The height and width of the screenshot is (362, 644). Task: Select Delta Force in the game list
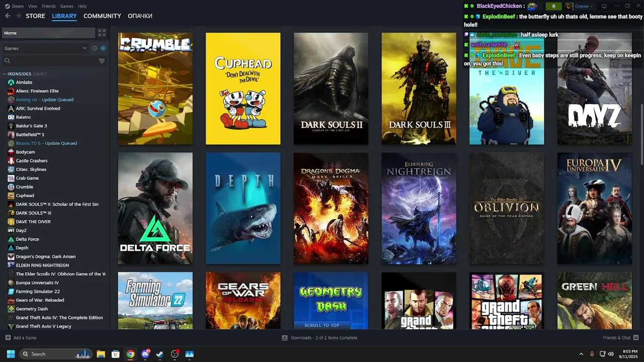click(27, 239)
